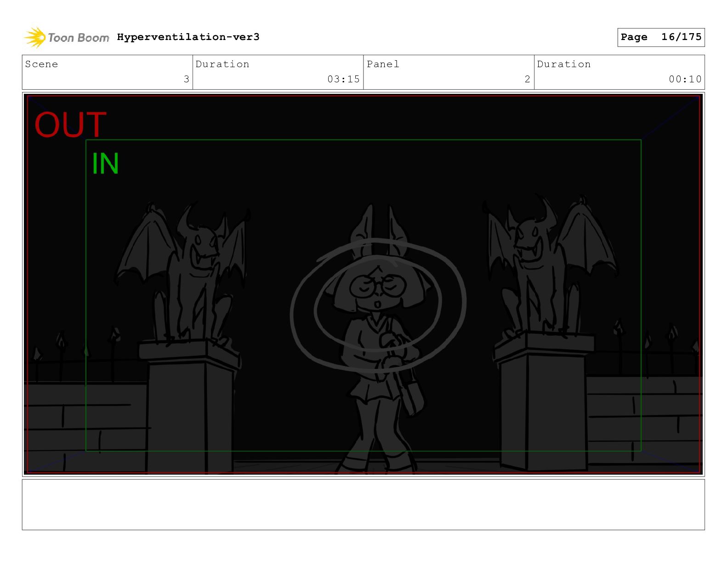The image size is (728, 563).
Task: Select the title text 'Hyperventilation-ver3'
Action: click(x=188, y=37)
